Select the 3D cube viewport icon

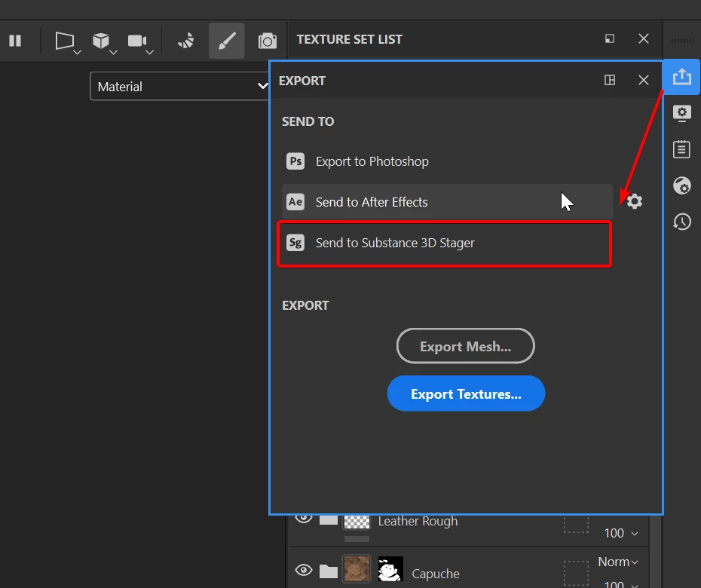(101, 41)
